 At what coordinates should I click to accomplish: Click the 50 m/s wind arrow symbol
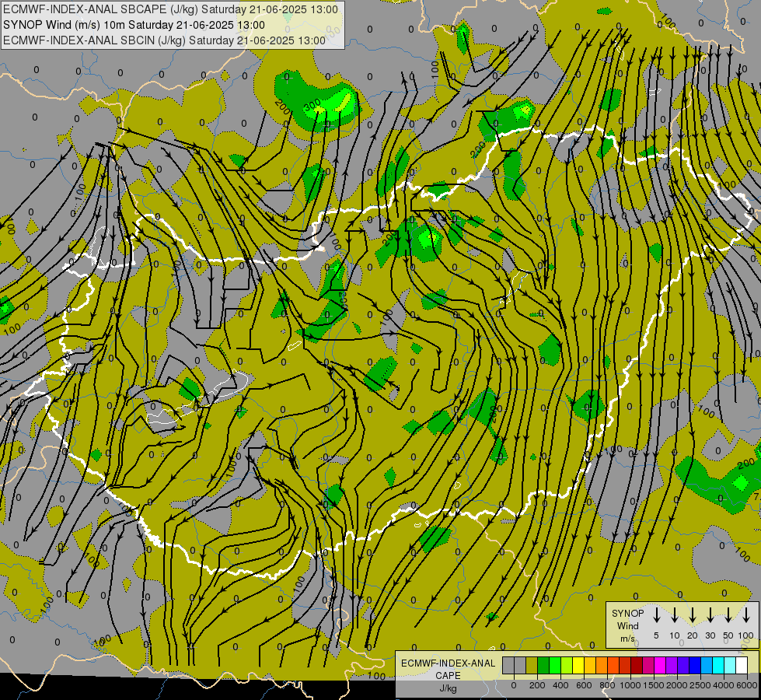(x=728, y=615)
